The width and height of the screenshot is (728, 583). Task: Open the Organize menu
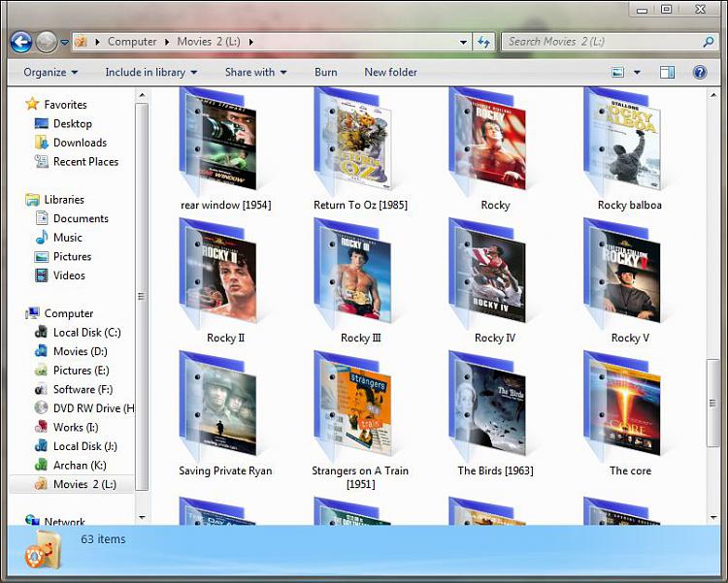click(50, 72)
